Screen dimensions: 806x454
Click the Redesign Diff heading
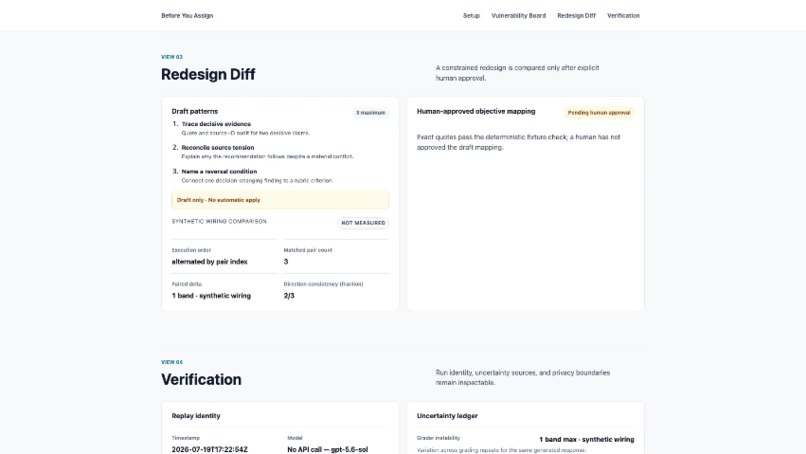click(x=208, y=75)
